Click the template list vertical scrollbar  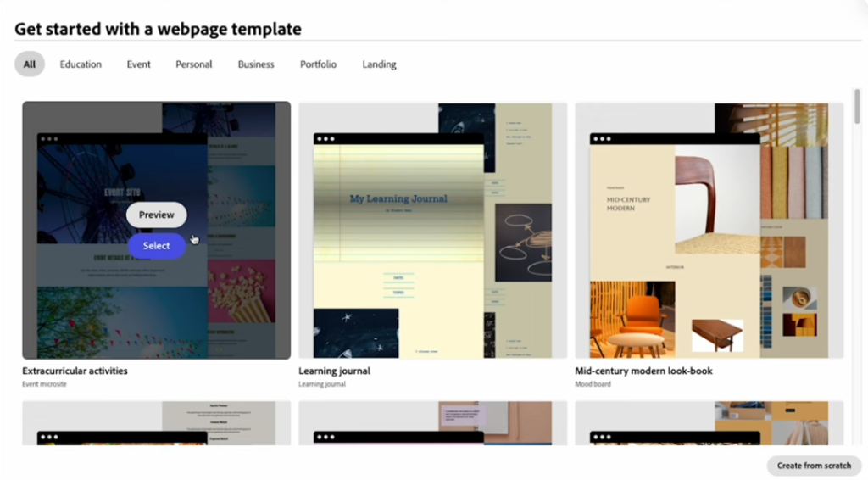[x=858, y=106]
